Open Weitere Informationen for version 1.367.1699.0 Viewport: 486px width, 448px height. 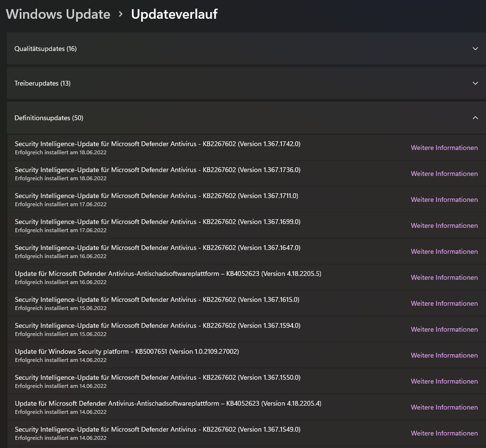[x=444, y=226]
